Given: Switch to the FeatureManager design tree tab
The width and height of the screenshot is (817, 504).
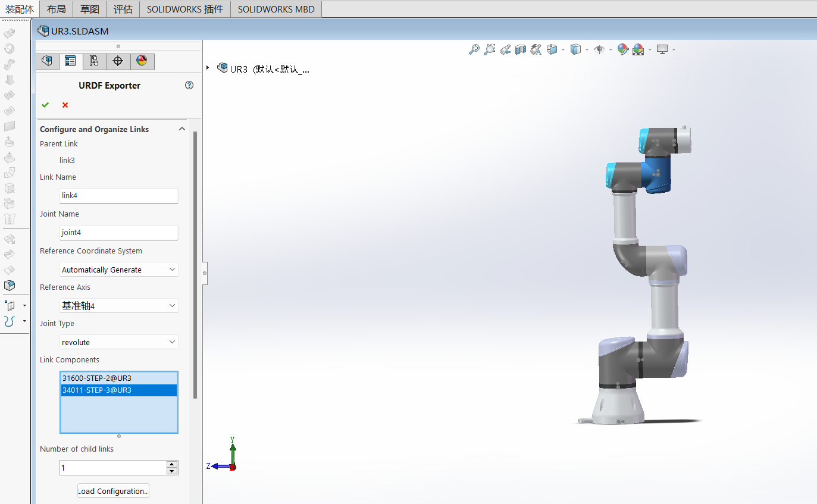Looking at the screenshot, I should 47,61.
